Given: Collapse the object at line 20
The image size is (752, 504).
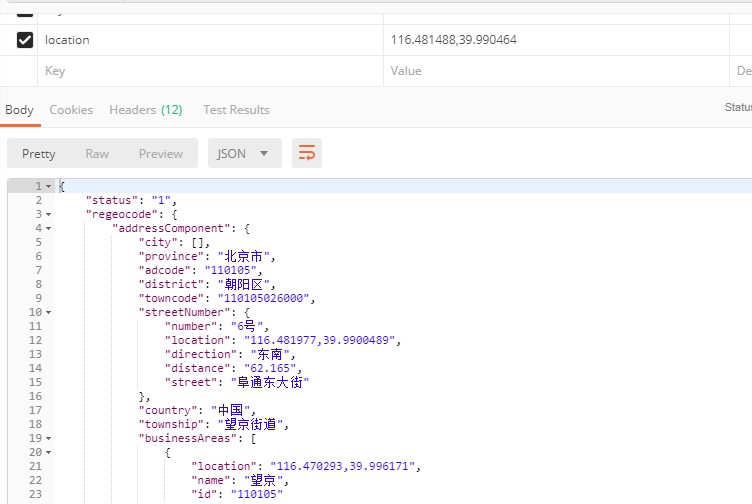Looking at the screenshot, I should coord(48,452).
